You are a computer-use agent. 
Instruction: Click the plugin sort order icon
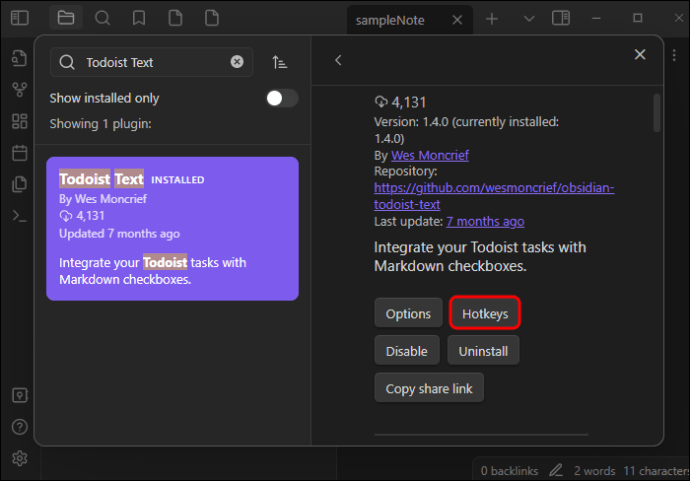279,62
